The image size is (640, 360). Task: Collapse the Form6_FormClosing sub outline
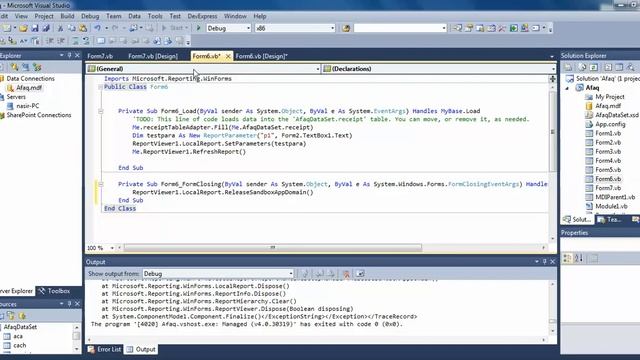pos(101,184)
